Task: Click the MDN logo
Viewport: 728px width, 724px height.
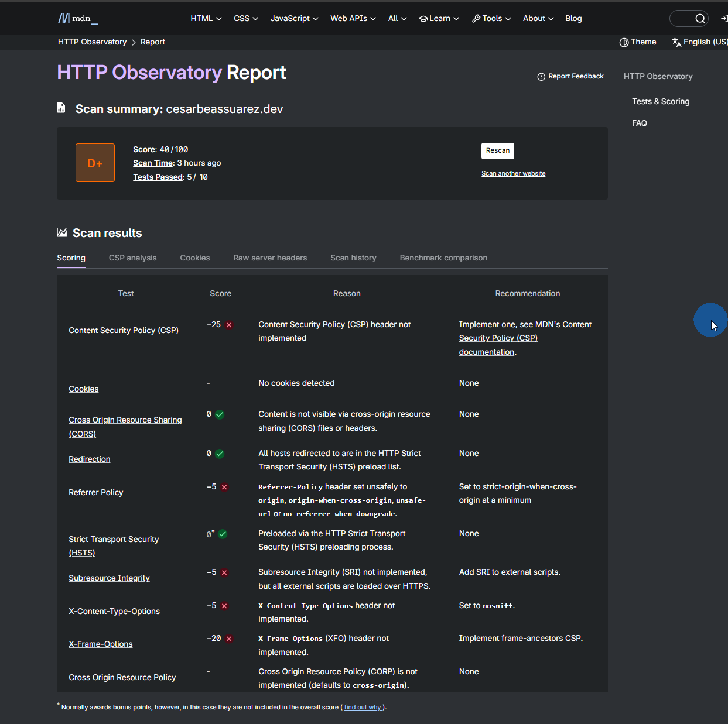Action: coord(77,18)
